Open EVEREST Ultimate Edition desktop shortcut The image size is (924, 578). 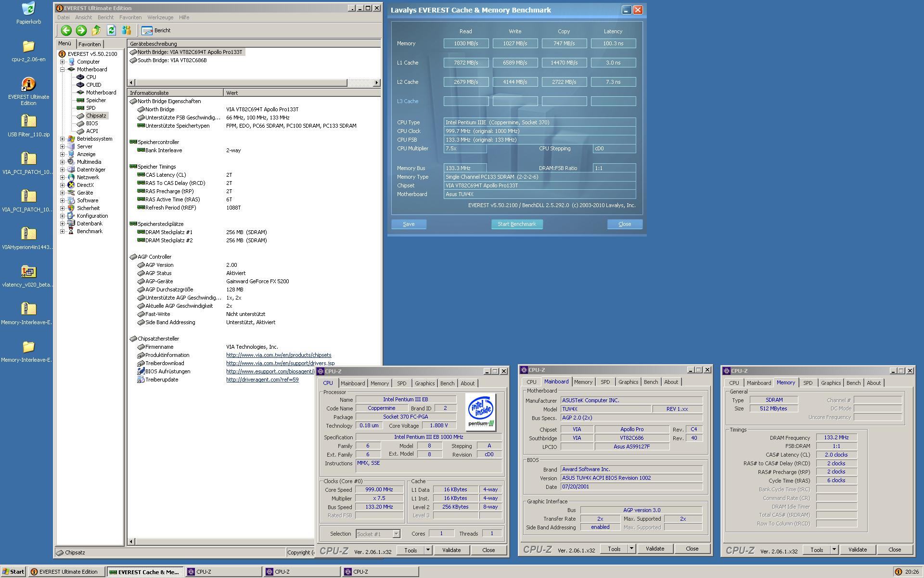pos(28,85)
